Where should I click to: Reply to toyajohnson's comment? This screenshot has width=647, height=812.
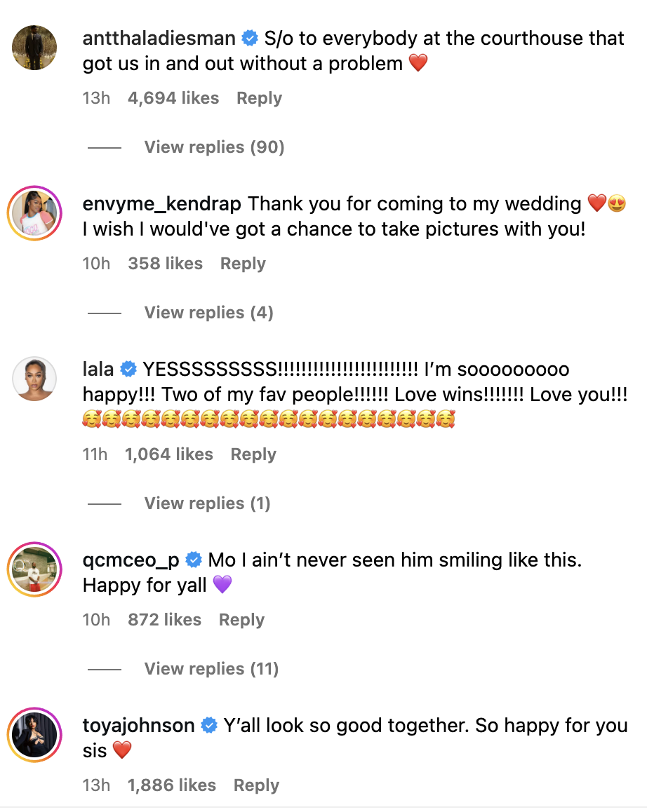(x=256, y=785)
